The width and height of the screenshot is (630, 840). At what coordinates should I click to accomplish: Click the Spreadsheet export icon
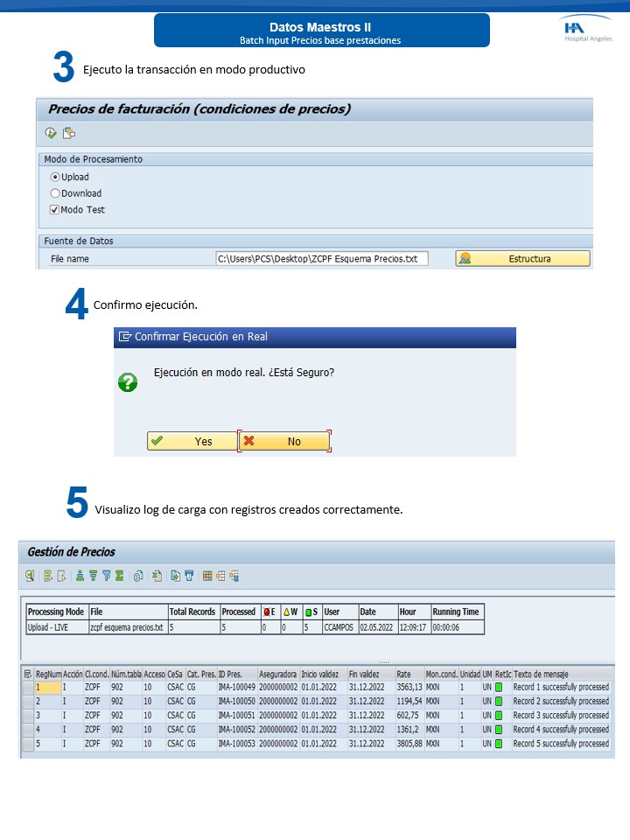[157, 576]
